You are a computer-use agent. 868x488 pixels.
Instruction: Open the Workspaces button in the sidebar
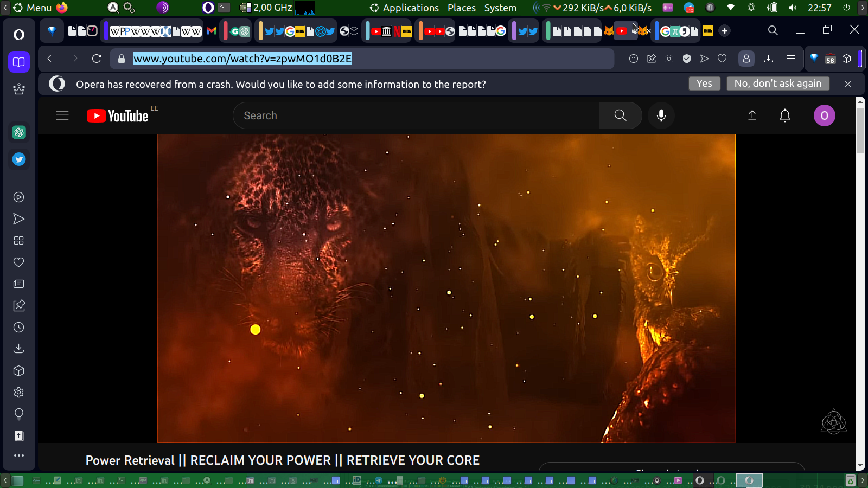(19, 62)
